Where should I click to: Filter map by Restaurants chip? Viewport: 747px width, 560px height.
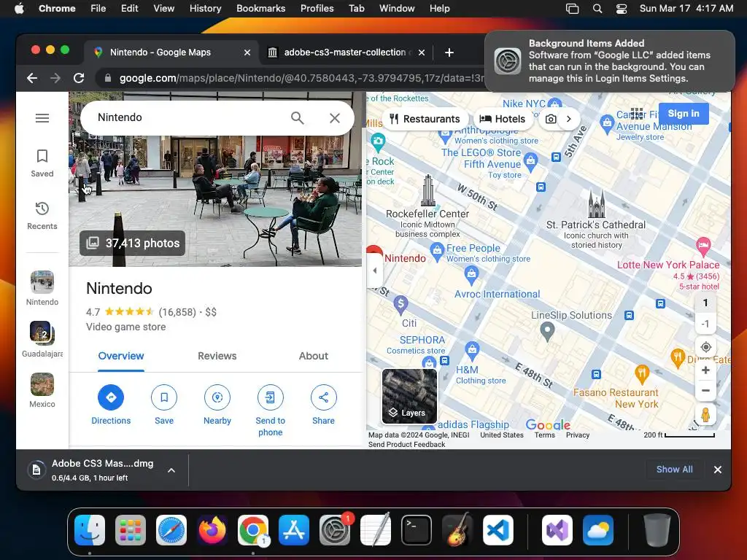pyautogui.click(x=425, y=119)
